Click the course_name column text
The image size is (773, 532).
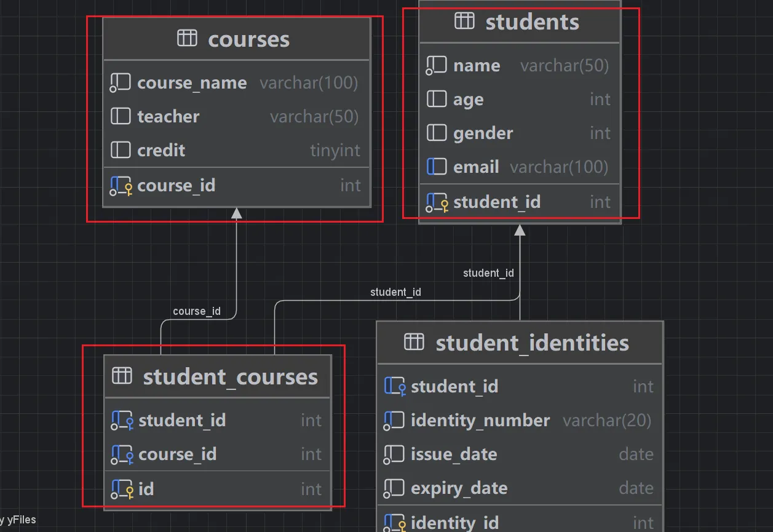(x=192, y=83)
